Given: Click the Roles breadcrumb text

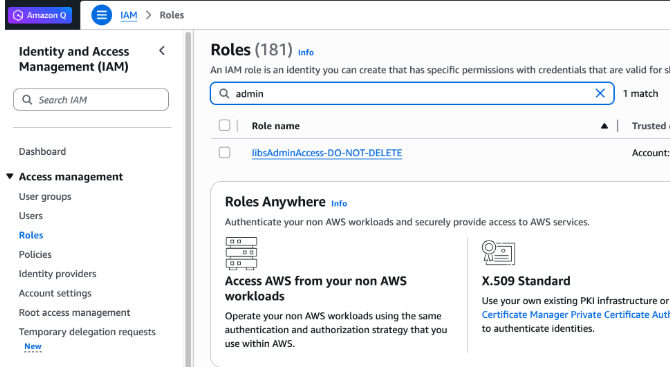Looking at the screenshot, I should point(172,15).
